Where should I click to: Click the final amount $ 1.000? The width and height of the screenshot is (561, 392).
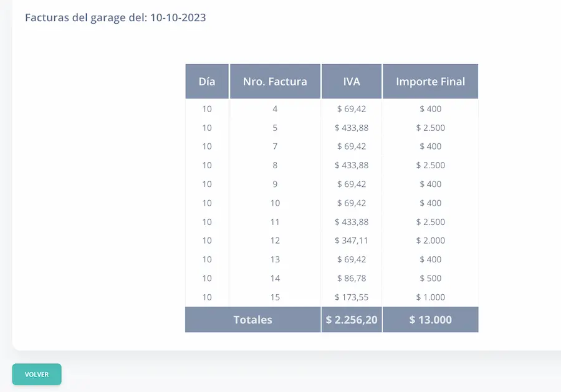tap(430, 297)
